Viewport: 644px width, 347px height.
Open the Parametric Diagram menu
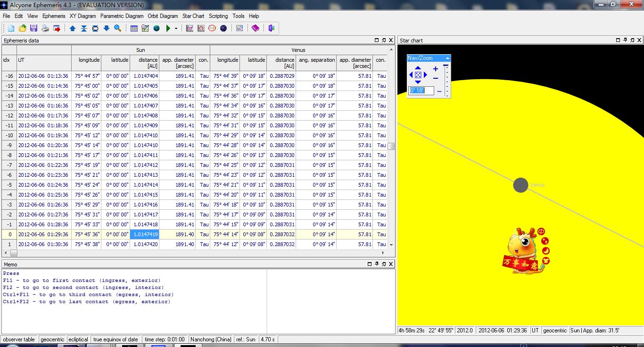pyautogui.click(x=122, y=16)
